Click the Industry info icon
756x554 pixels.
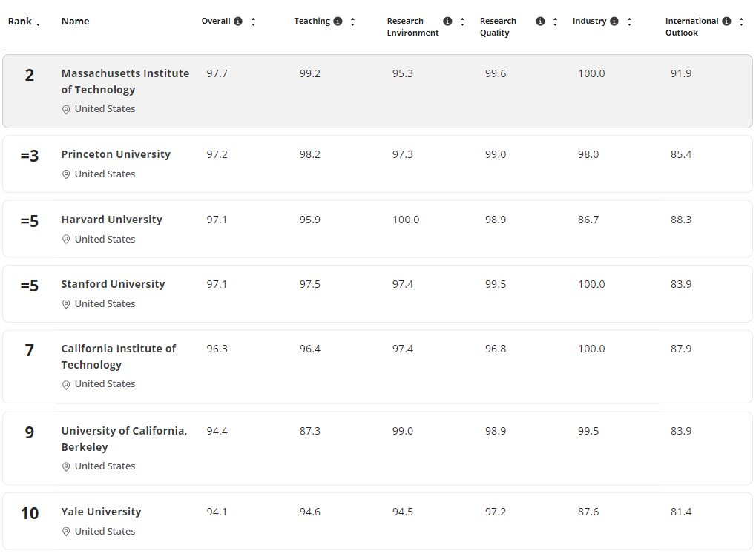pyautogui.click(x=614, y=22)
